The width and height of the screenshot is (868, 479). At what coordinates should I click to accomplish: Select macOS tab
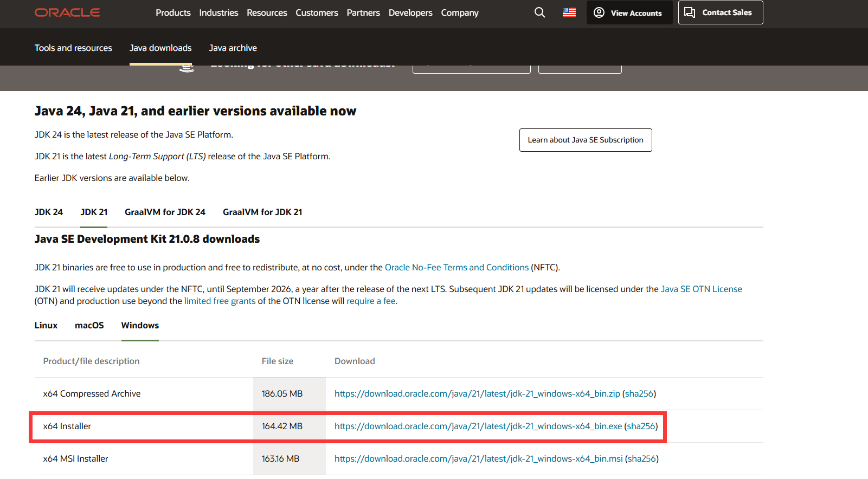[89, 325]
